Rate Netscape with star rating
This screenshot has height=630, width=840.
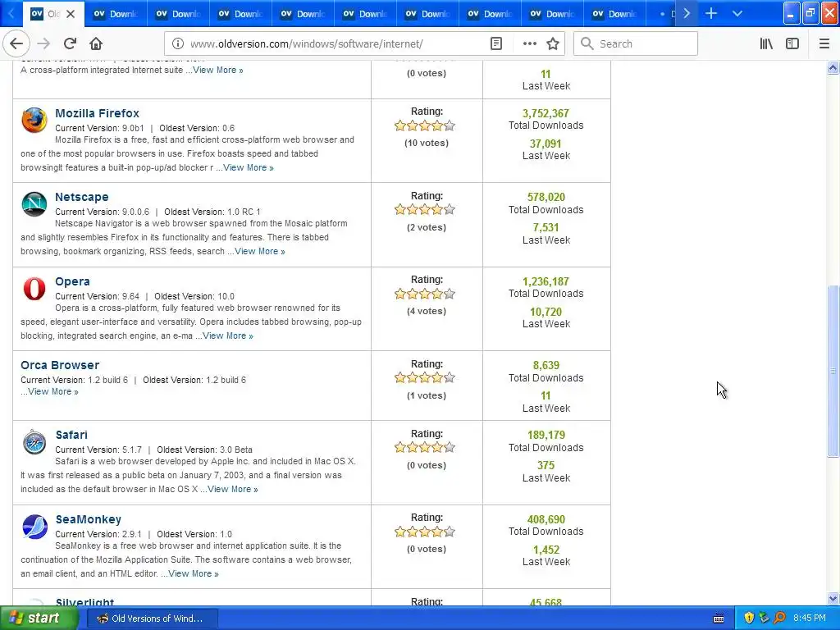tap(425, 209)
